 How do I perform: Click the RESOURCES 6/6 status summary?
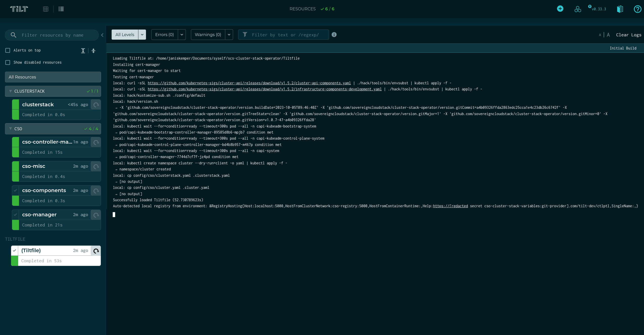click(x=312, y=9)
